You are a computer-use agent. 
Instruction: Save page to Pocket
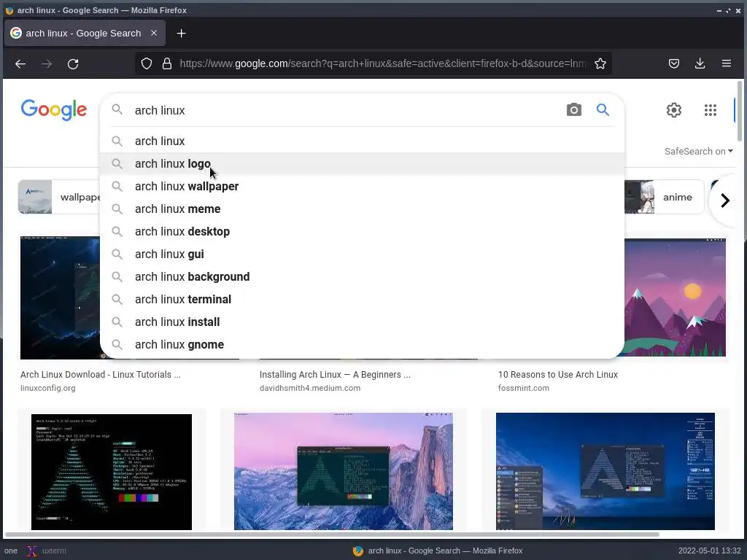(673, 64)
